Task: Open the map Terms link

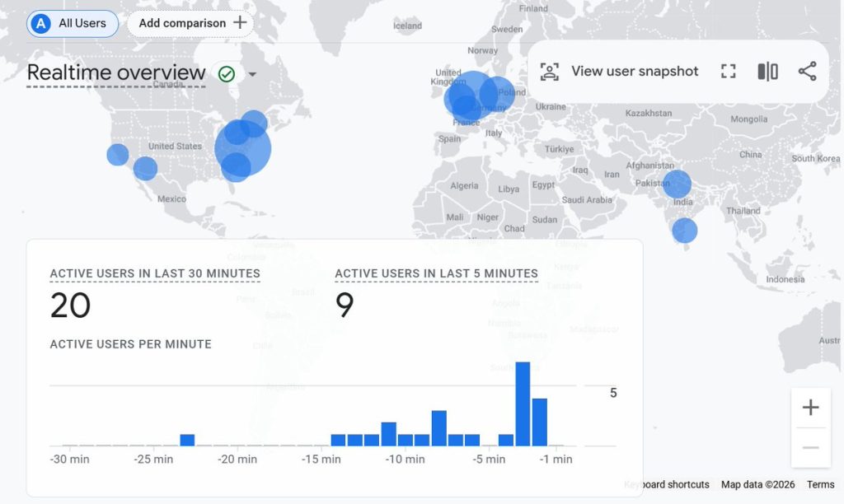Action: pos(820,484)
